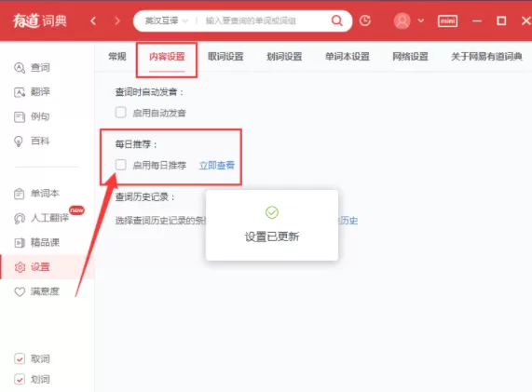Minimize the dictionary window
The height and width of the screenshot is (392, 532).
coord(477,21)
